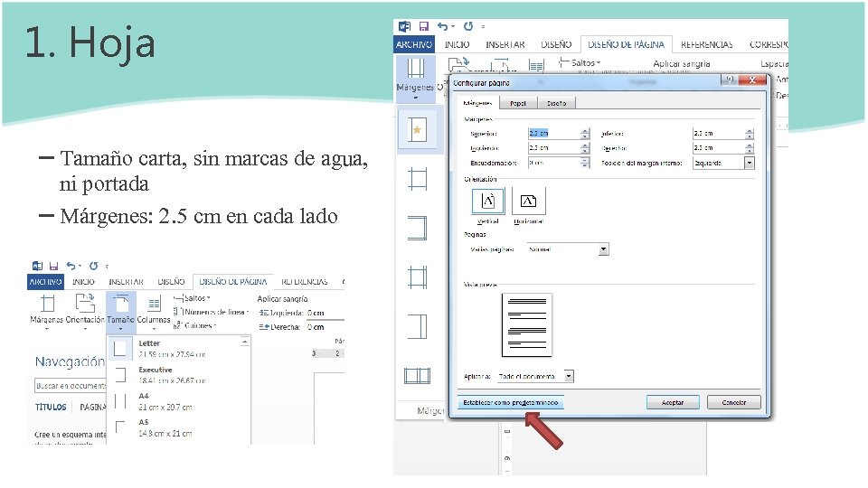Open INICIO tab in right Word window
This screenshot has width=868, height=488.
458,45
